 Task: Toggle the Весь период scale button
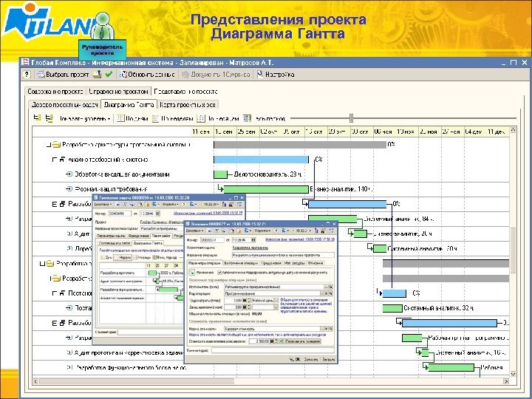pos(265,118)
